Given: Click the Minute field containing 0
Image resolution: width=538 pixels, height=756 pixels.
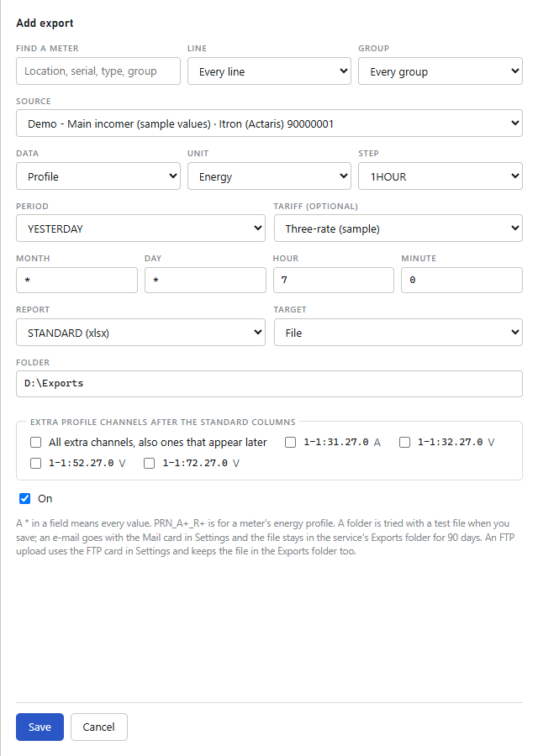Looking at the screenshot, I should (462, 280).
